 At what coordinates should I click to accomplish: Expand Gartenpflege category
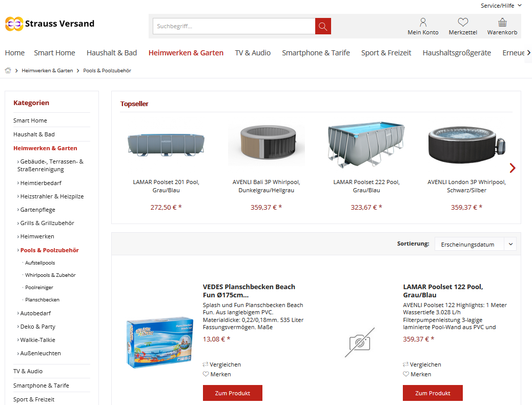pyautogui.click(x=36, y=210)
